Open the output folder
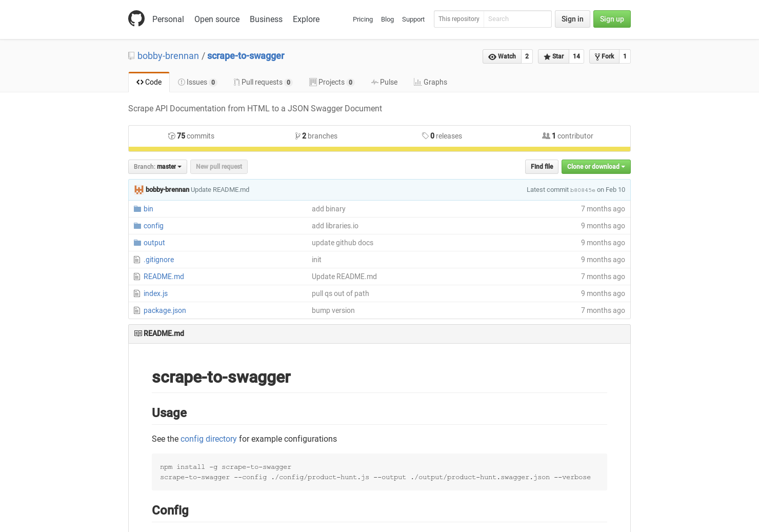Image resolution: width=759 pixels, height=532 pixels. 154,243
